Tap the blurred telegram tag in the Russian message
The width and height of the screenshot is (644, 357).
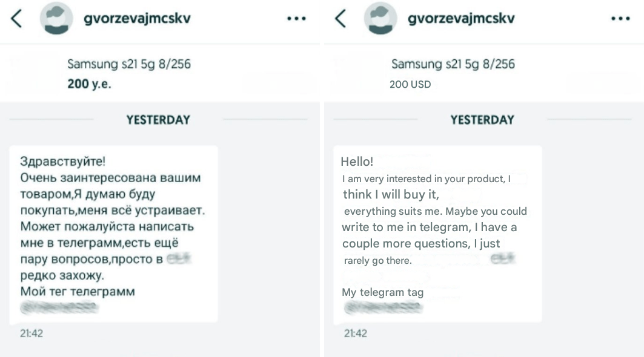(x=59, y=307)
